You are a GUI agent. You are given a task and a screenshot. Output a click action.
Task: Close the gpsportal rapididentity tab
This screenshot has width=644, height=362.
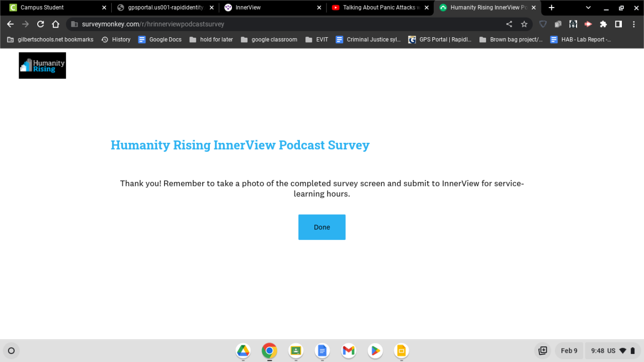(x=212, y=8)
